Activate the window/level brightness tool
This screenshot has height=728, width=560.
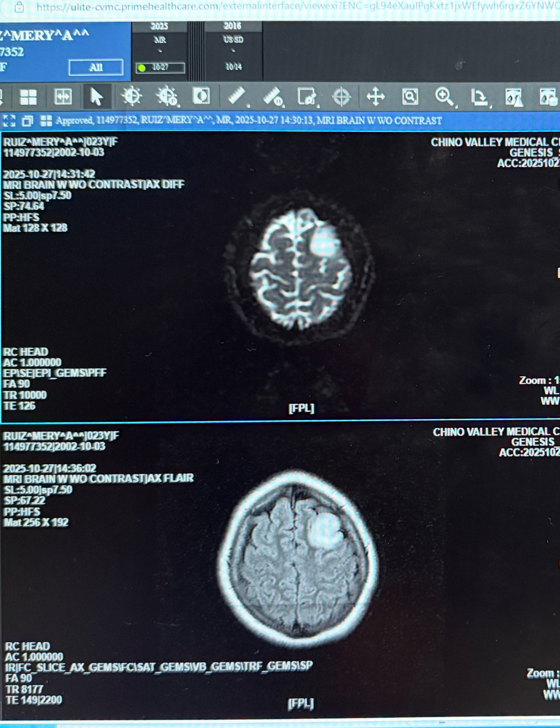[x=132, y=96]
